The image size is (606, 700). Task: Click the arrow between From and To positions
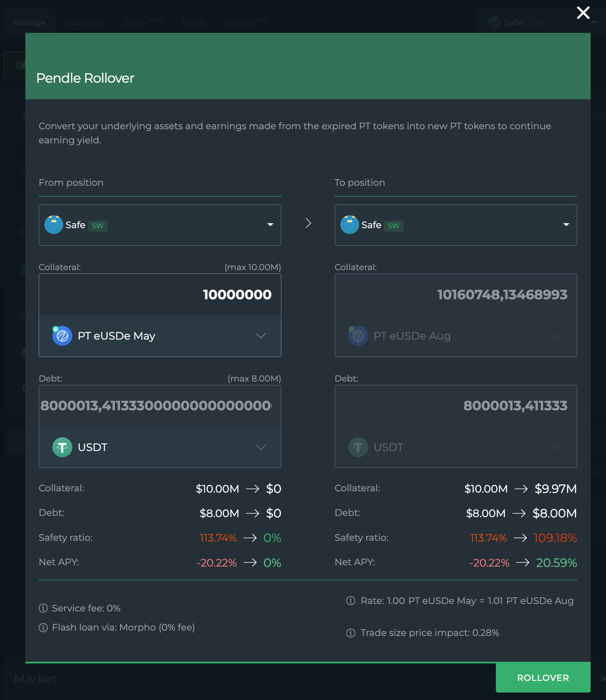tap(308, 223)
